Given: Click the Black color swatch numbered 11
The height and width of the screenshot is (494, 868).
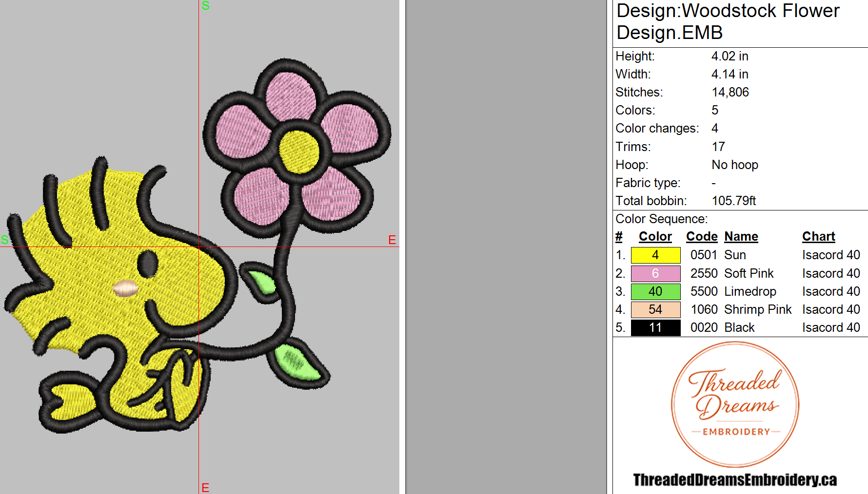Looking at the screenshot, I should click(655, 327).
